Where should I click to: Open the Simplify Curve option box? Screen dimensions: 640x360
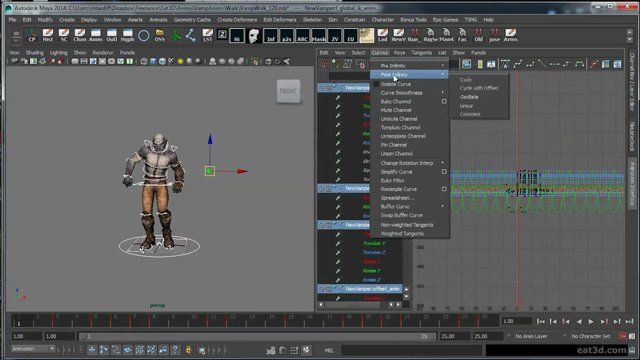click(444, 172)
